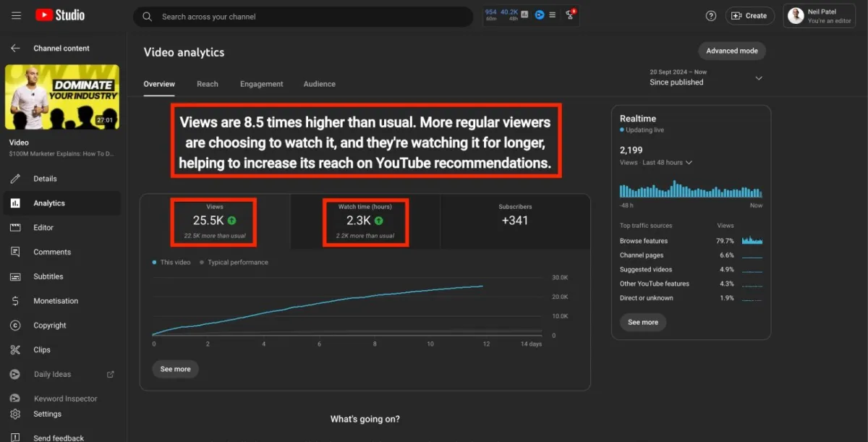Open Details with the pencil icon

(x=45, y=179)
